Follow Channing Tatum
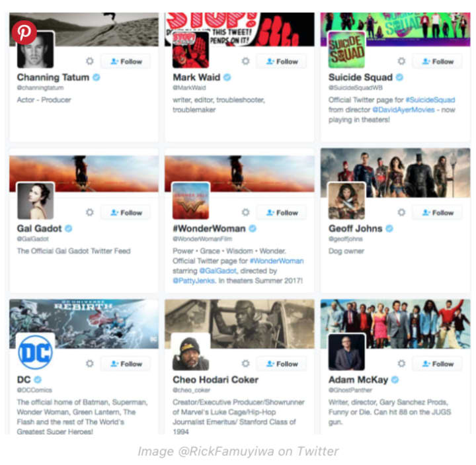The width and height of the screenshot is (476, 465). point(126,62)
